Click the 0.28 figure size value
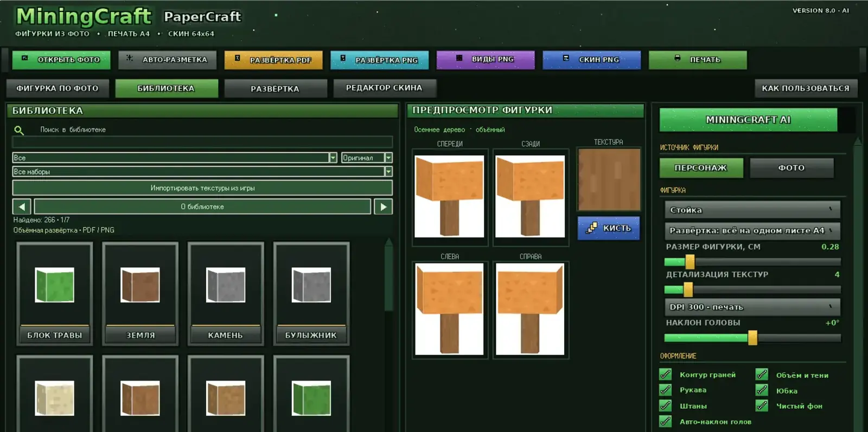 pos(830,247)
